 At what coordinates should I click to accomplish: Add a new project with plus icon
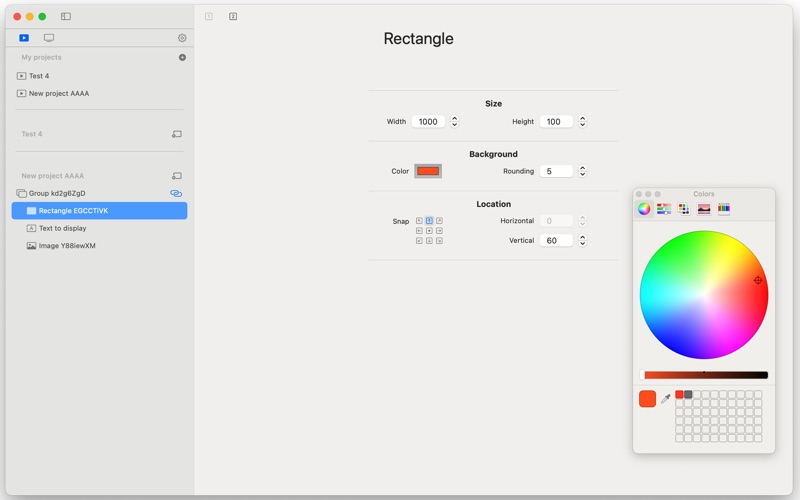coord(182,58)
